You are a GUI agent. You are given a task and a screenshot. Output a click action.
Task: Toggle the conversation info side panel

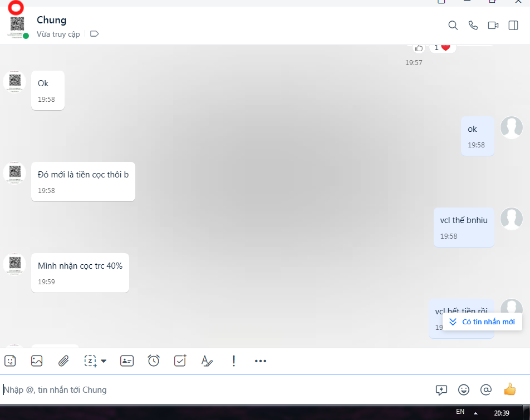(513, 26)
